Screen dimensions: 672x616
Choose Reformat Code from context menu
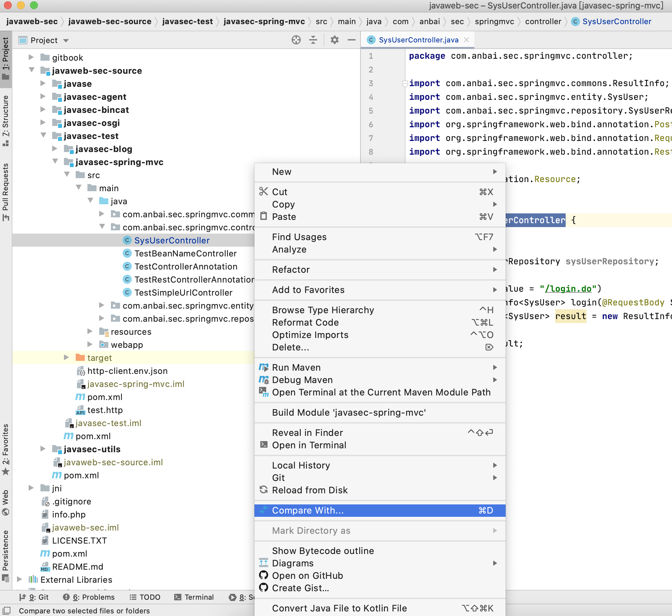coord(305,322)
